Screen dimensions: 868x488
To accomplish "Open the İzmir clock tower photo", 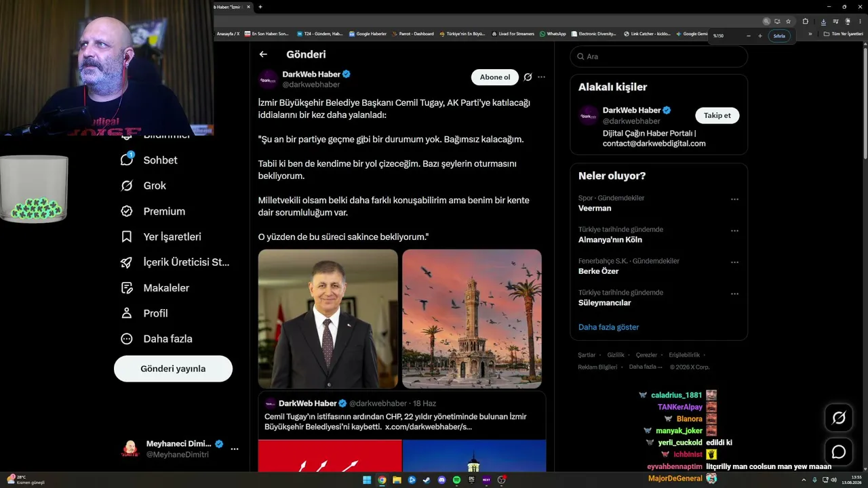I will coord(472,319).
